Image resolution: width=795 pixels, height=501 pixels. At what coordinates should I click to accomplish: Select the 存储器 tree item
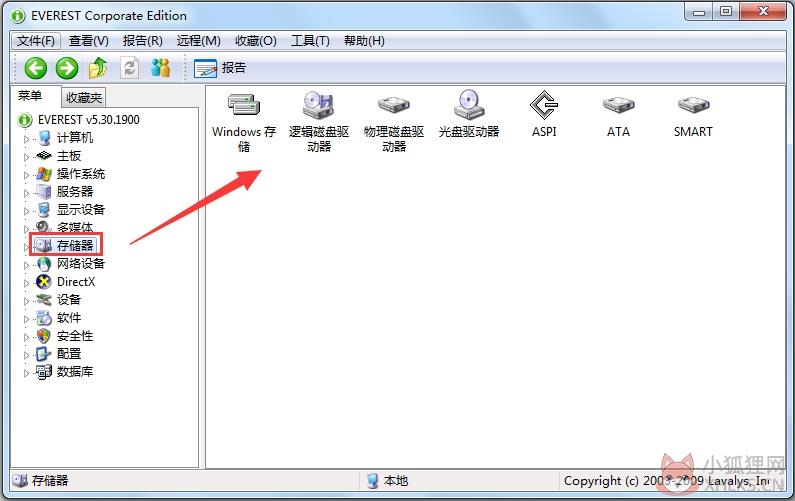click(75, 245)
